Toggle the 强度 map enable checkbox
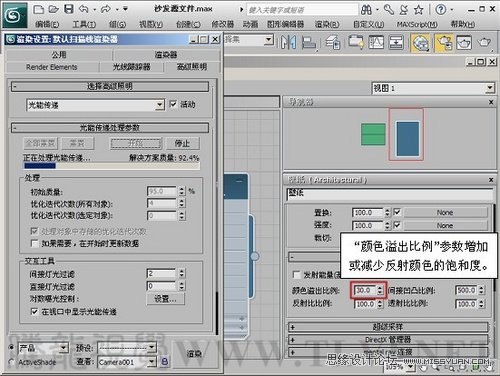 click(x=397, y=225)
